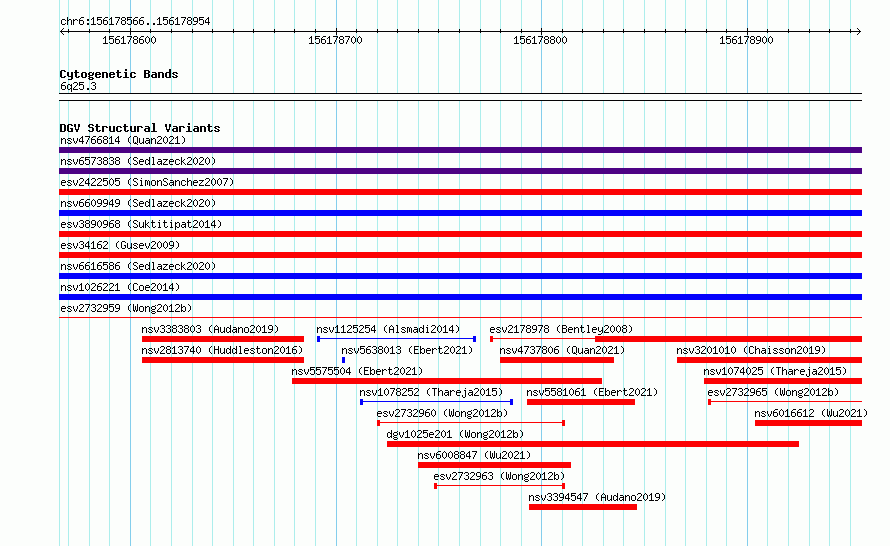Open nsv6008847 (Wu2021) label
Image resolution: width=890 pixels, height=546 pixels.
[474, 455]
